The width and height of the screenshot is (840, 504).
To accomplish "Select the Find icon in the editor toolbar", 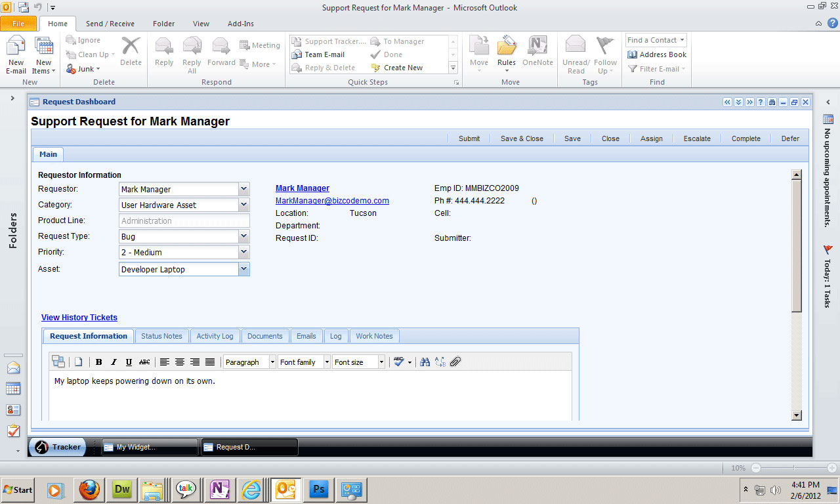I will (x=425, y=362).
